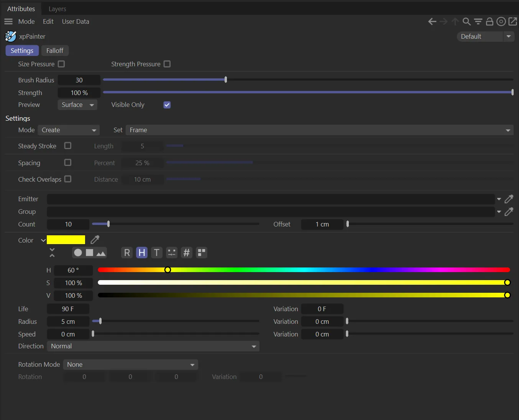Open the hex color # mode
Screen dimensions: 519x420
[x=186, y=253]
